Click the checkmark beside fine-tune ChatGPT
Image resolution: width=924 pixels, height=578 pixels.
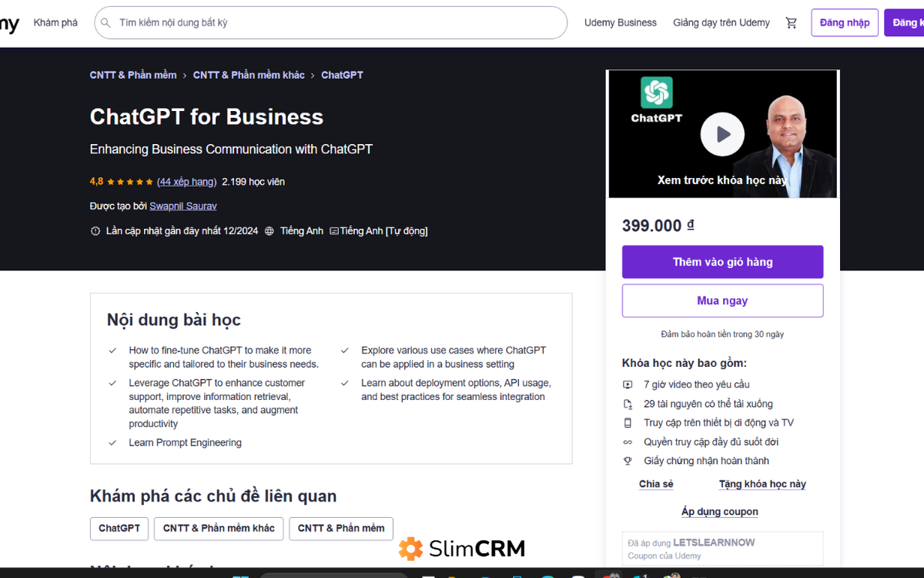click(x=112, y=351)
